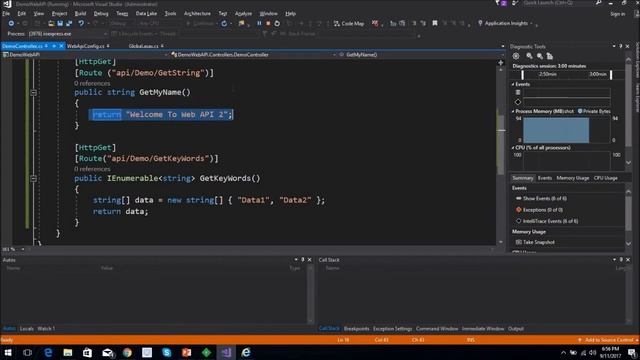This screenshot has width=640, height=360.
Task: Toggle the Private Bytes legend marker
Action: 580,111
